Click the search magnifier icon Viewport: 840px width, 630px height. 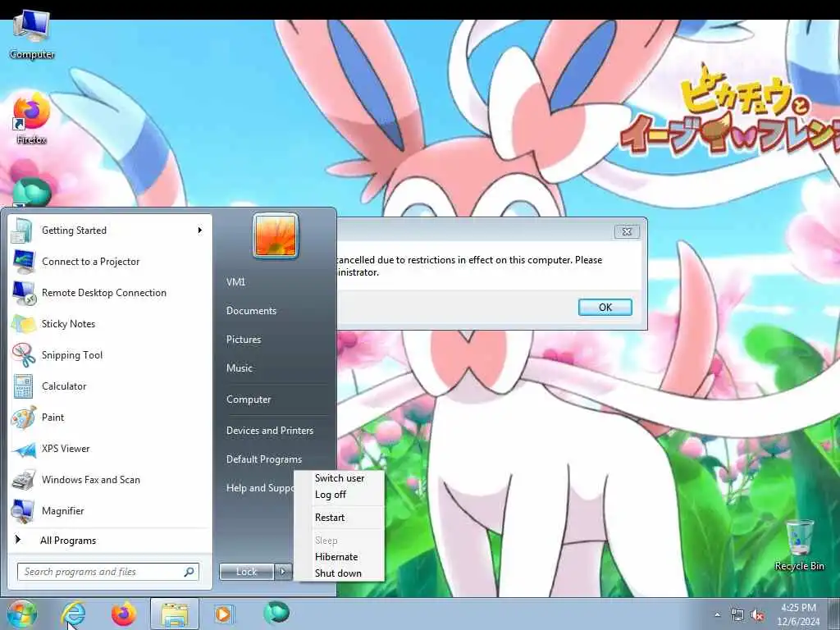click(189, 572)
